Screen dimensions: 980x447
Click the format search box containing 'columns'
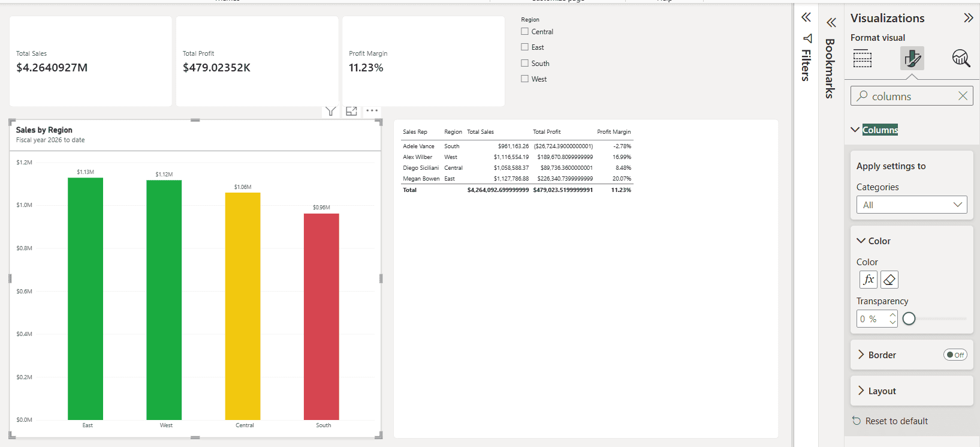pos(912,96)
